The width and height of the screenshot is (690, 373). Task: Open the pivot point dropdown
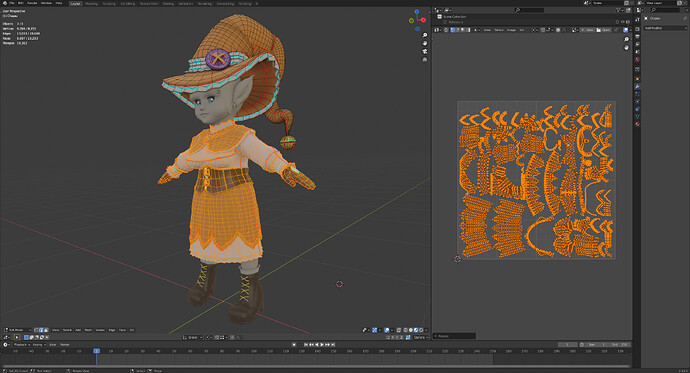point(209,337)
